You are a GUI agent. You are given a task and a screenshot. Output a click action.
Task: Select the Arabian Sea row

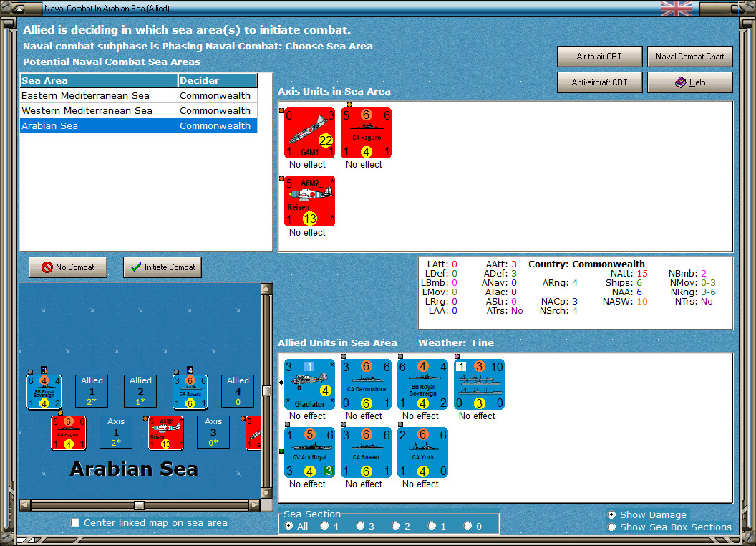coord(138,125)
